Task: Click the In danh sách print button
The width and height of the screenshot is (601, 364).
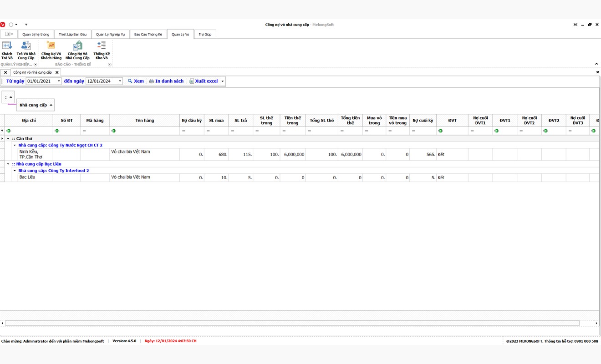Action: coord(166,81)
